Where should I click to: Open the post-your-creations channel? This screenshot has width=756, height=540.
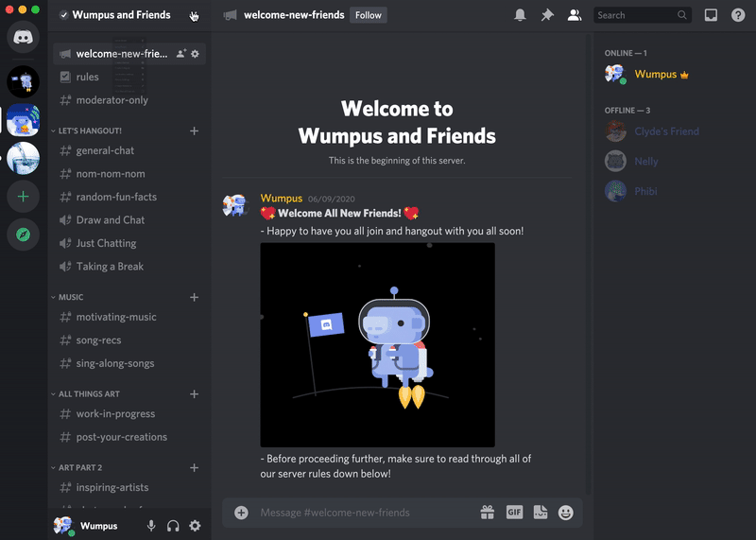pyautogui.click(x=129, y=437)
